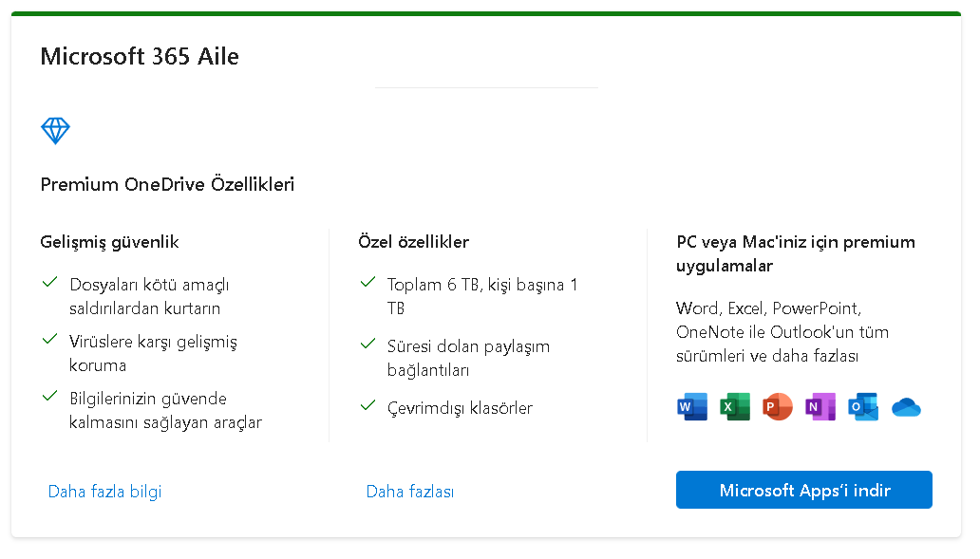The width and height of the screenshot is (980, 559).
Task: Open the Daha fazla bilgi link
Action: pyautogui.click(x=105, y=492)
